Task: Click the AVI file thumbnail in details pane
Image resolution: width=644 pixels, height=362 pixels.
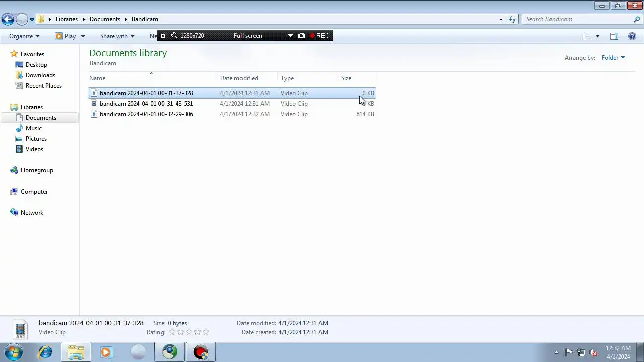Action: (x=20, y=330)
